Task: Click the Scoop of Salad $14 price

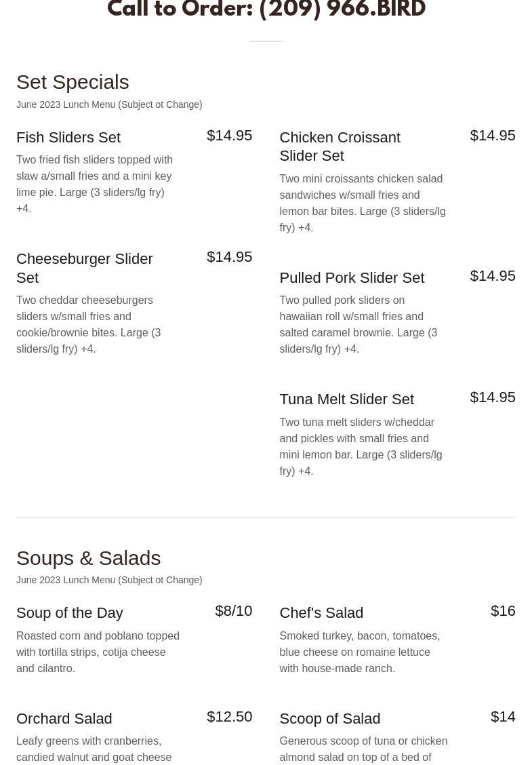Action: click(x=503, y=717)
